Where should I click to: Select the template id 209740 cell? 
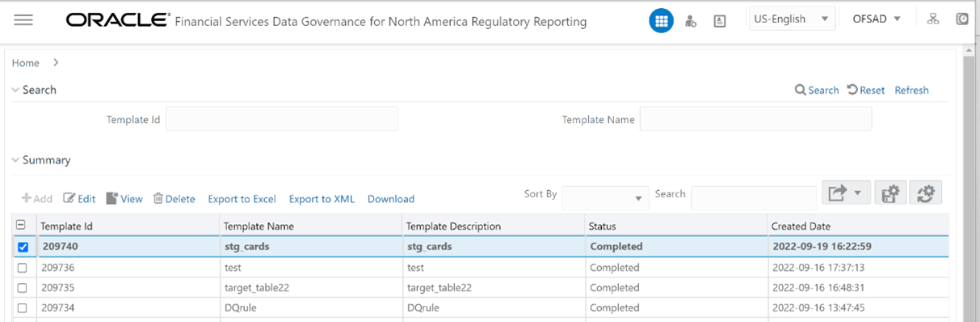click(128, 247)
